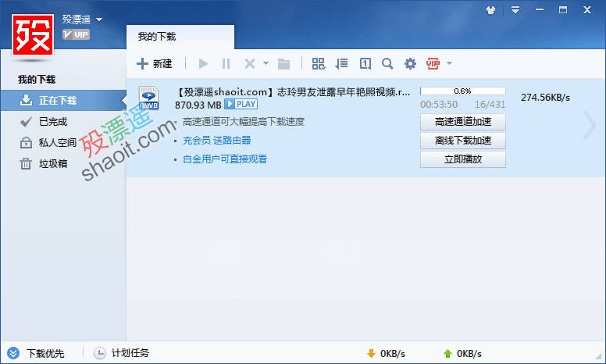
Task: Start download with the play toolbar icon
Action: 203,63
